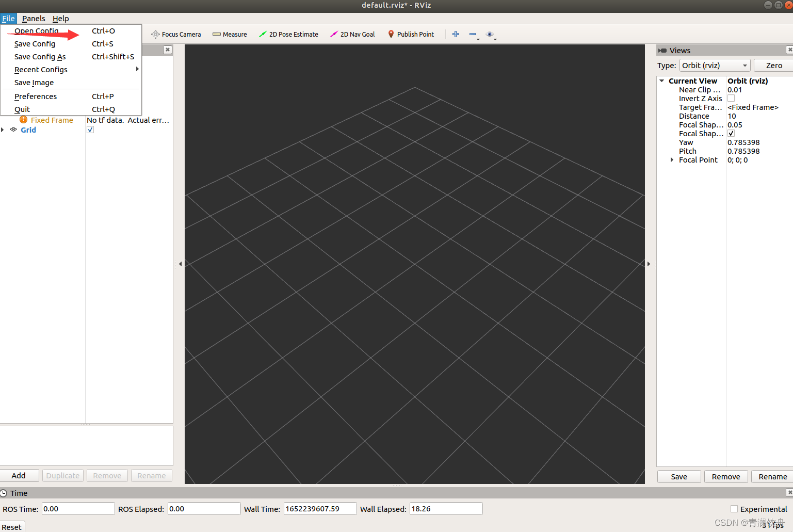The width and height of the screenshot is (793, 532).
Task: Click the Focal Point value 0; 0; 0
Action: click(x=738, y=160)
